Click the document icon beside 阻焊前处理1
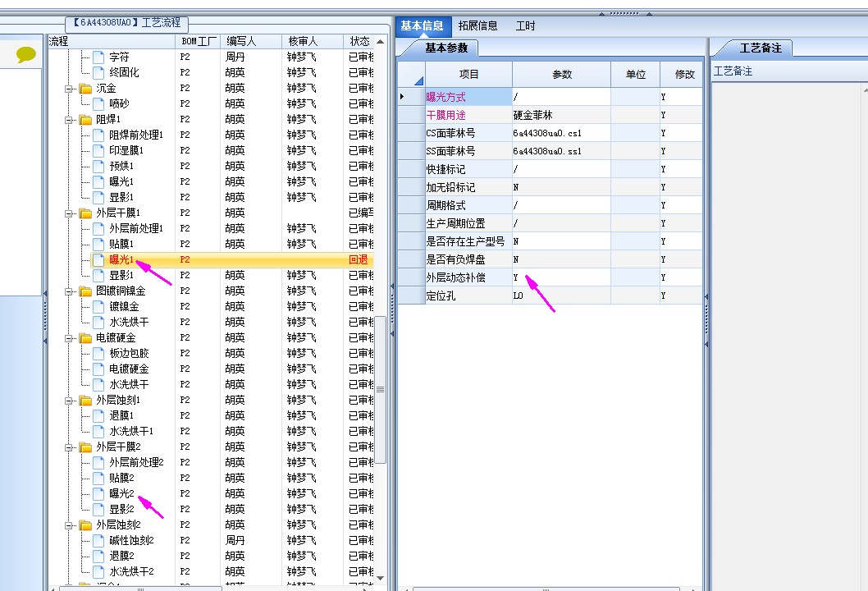The image size is (868, 591). (98, 135)
